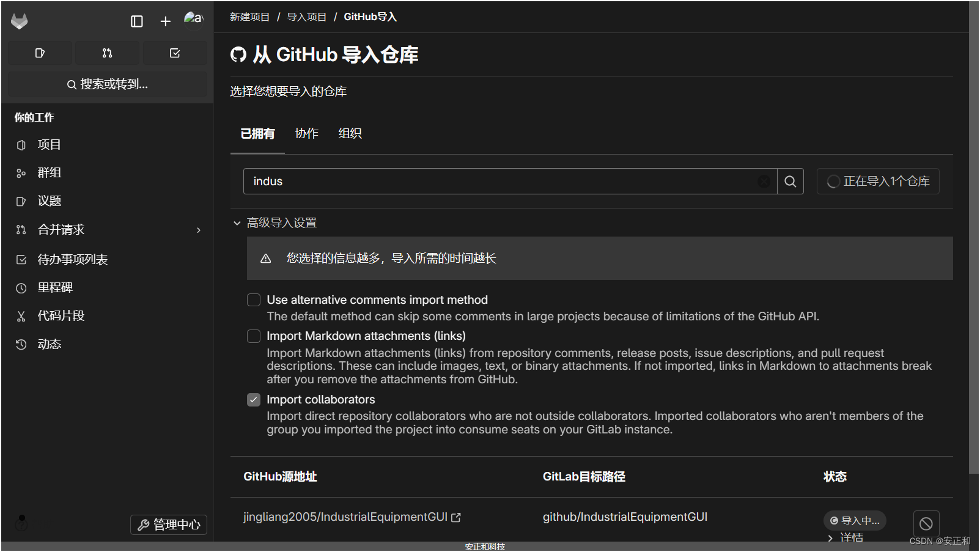Screen dimensions: 980x552
Task: Click the 搜索或转到 search box
Action: pyautogui.click(x=108, y=84)
